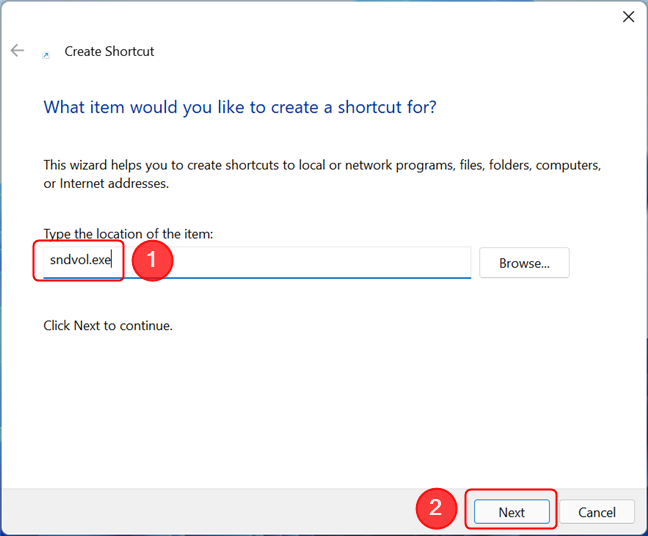Click the Create Shortcut title text
The image size is (648, 536).
[x=109, y=51]
